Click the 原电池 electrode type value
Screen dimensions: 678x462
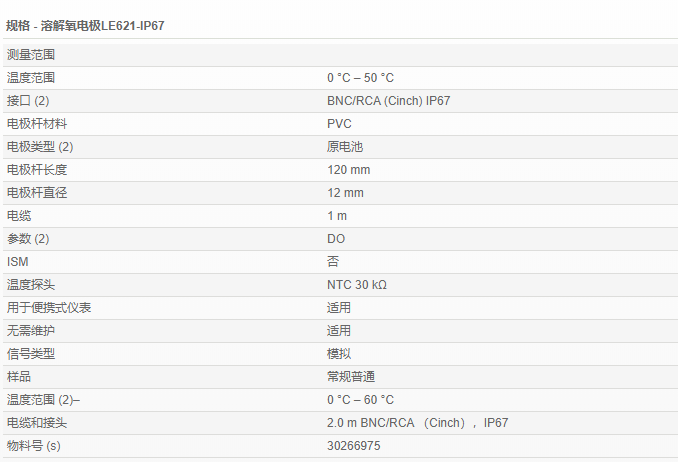[x=344, y=147]
